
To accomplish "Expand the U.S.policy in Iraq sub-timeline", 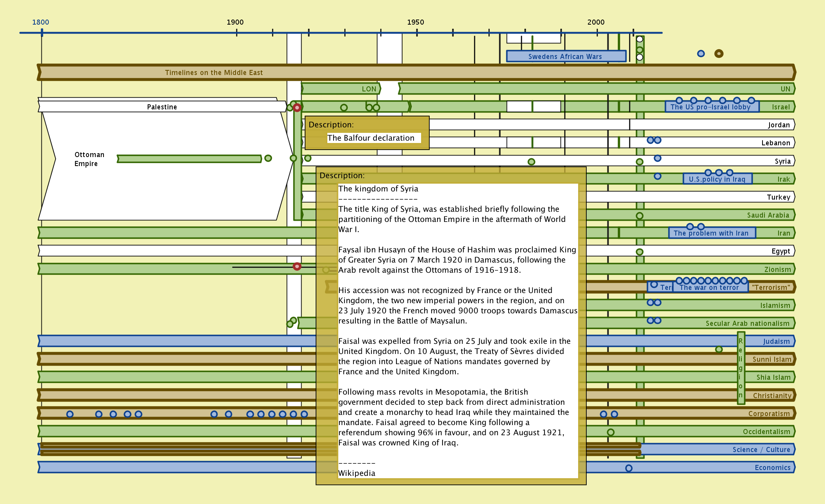I will coord(717,179).
